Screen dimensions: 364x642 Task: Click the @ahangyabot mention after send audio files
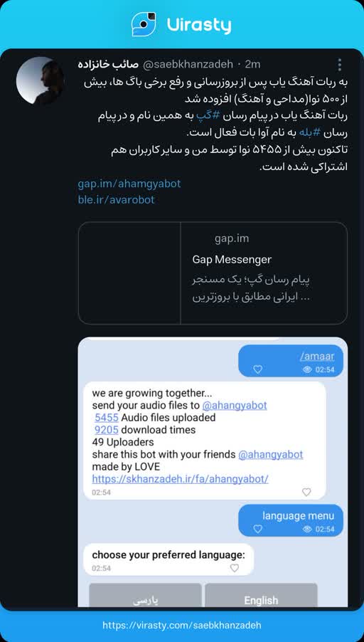click(x=235, y=406)
